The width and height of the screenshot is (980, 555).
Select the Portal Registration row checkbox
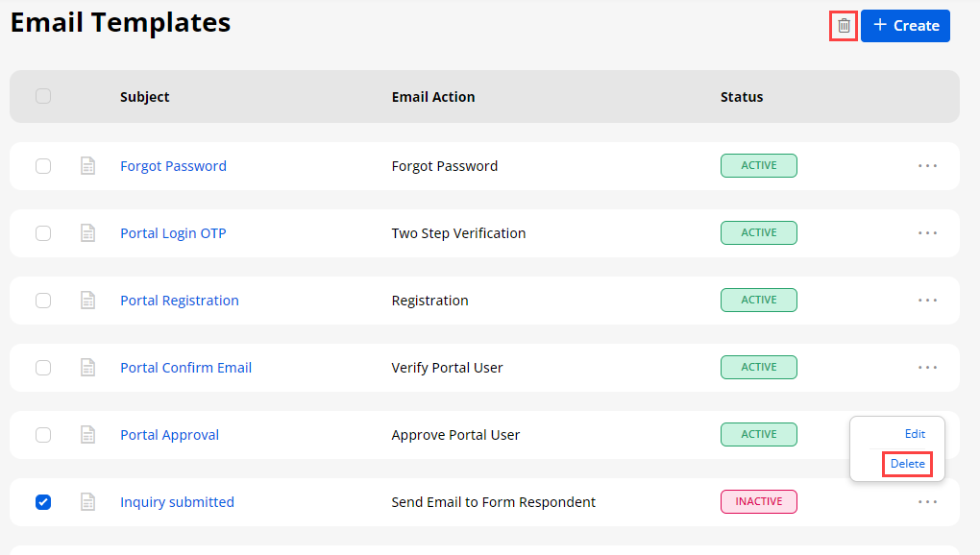(43, 301)
